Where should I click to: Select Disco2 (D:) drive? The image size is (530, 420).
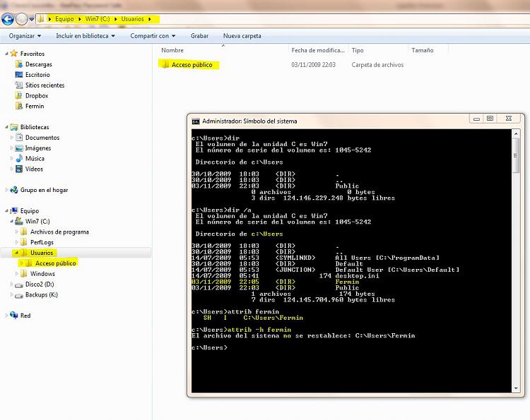coord(40,284)
